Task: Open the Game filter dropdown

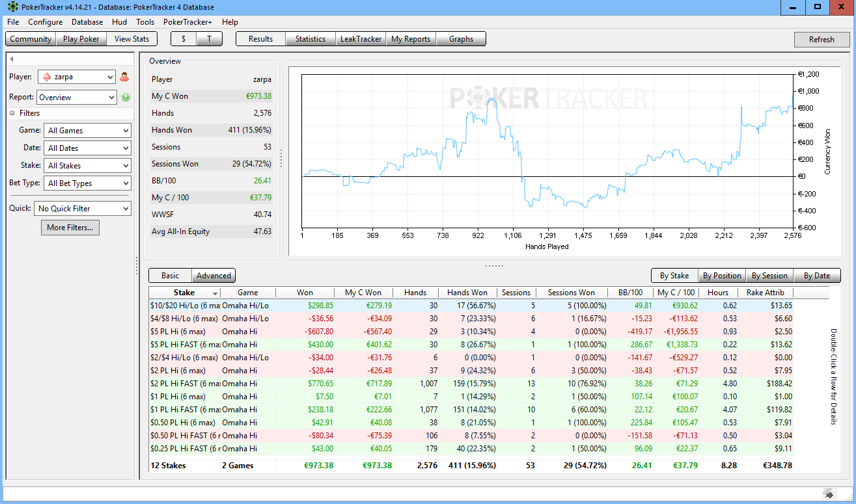Action: click(87, 131)
